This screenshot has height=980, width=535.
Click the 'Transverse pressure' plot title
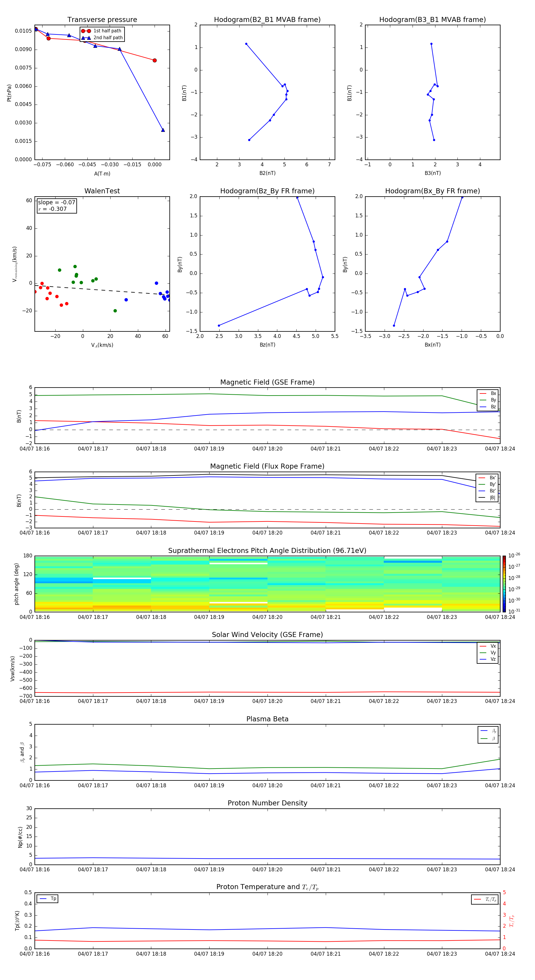(x=102, y=20)
